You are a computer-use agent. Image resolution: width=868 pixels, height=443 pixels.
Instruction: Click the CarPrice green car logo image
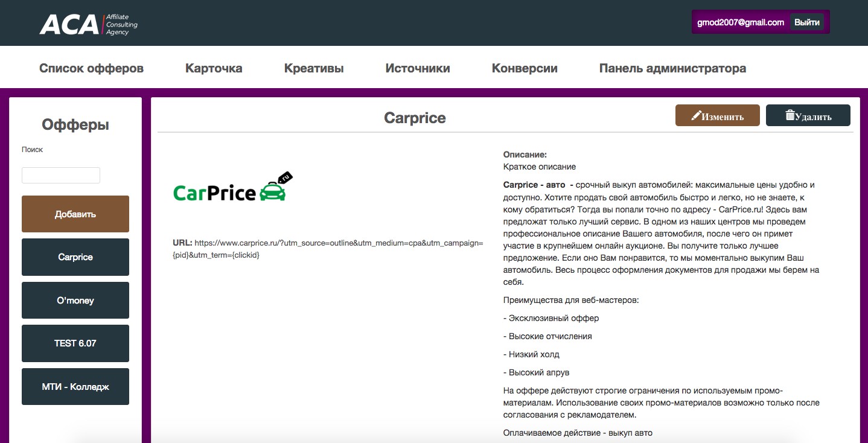(x=233, y=188)
